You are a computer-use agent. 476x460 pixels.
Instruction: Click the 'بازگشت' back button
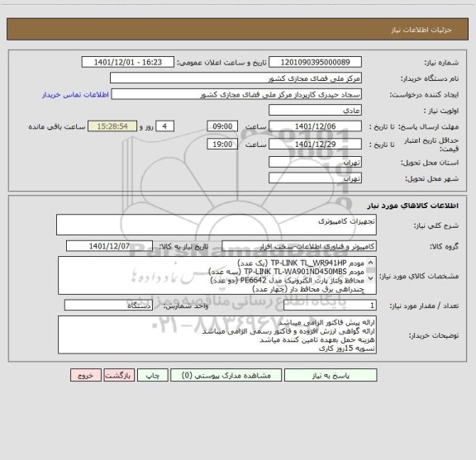(x=119, y=375)
